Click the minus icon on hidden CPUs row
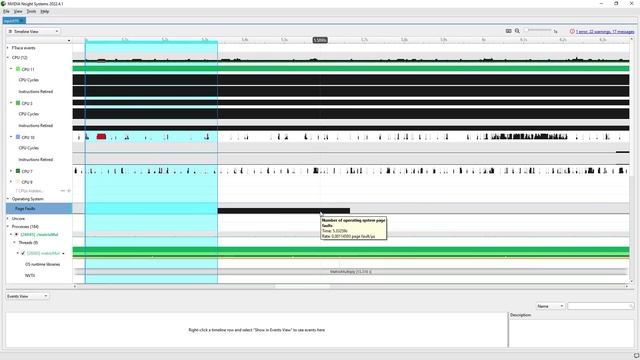This screenshot has height=360, width=640. point(62,191)
